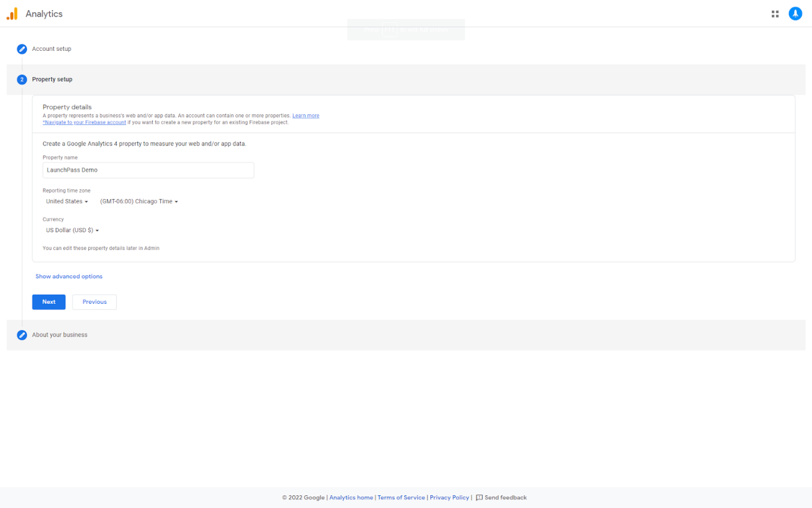Select the Property setup step indicator
812x508 pixels.
[x=22, y=79]
